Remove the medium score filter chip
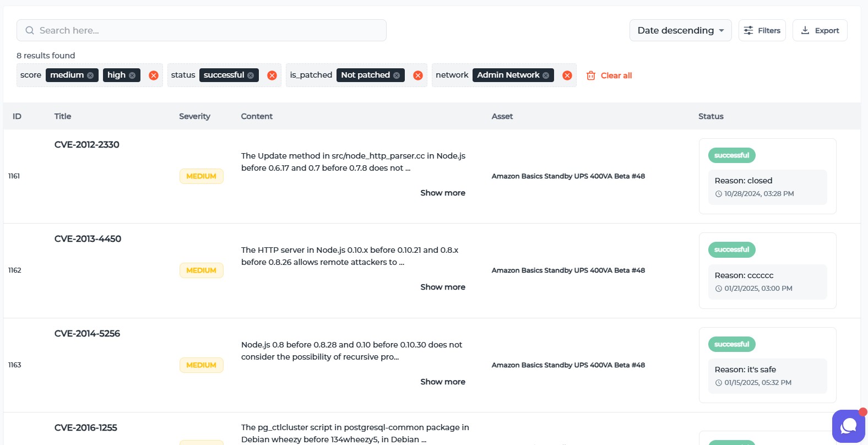Viewport: 868px width, 445px height. [90, 75]
